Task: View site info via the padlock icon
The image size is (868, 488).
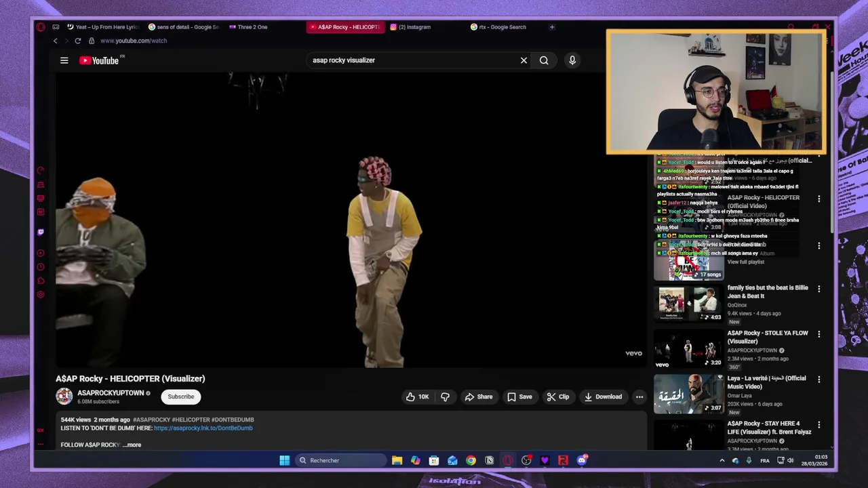Action: [x=92, y=41]
